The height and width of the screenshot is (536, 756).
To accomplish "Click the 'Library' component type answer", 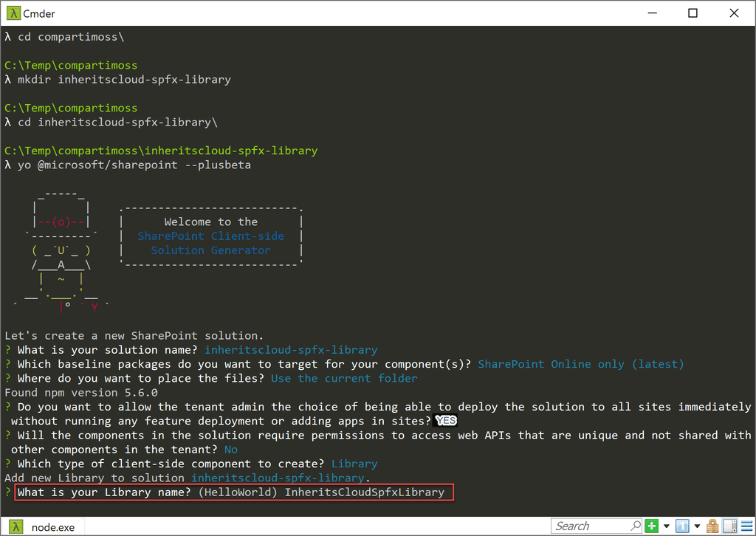I will (354, 464).
